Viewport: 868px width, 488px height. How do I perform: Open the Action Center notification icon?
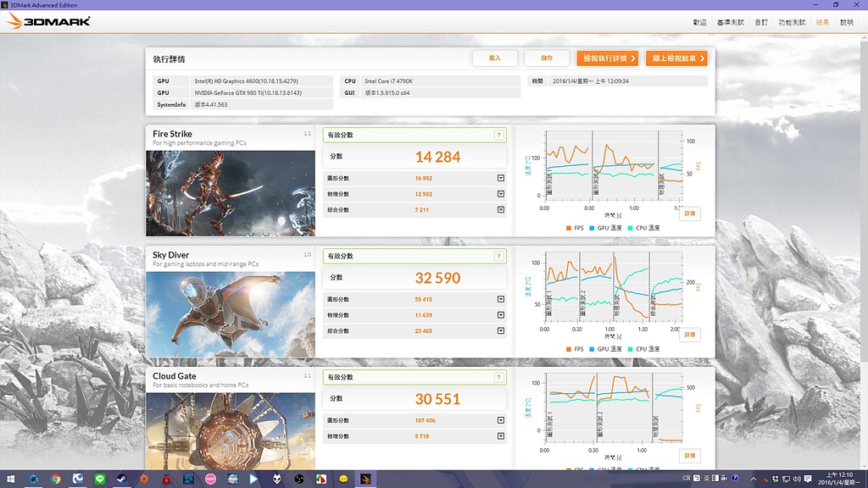808,480
